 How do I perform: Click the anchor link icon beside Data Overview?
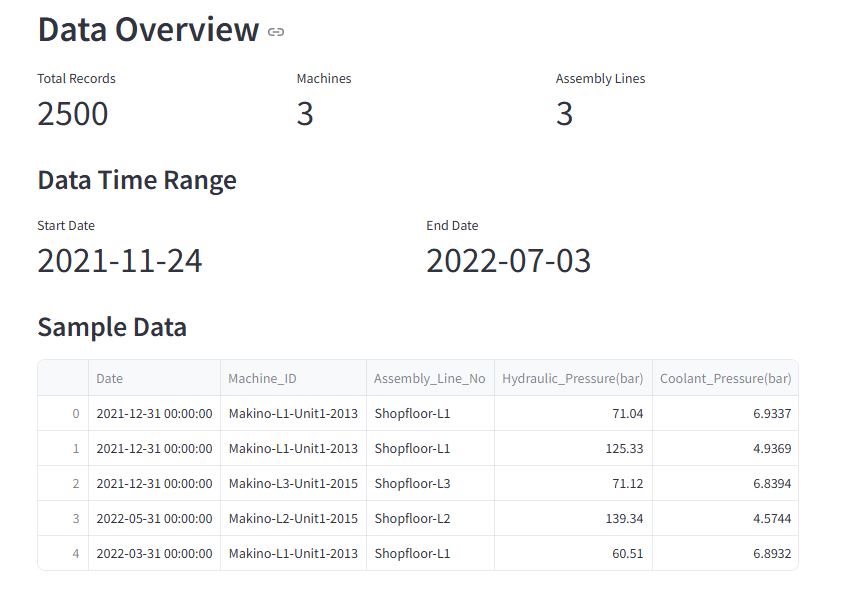pos(274,31)
